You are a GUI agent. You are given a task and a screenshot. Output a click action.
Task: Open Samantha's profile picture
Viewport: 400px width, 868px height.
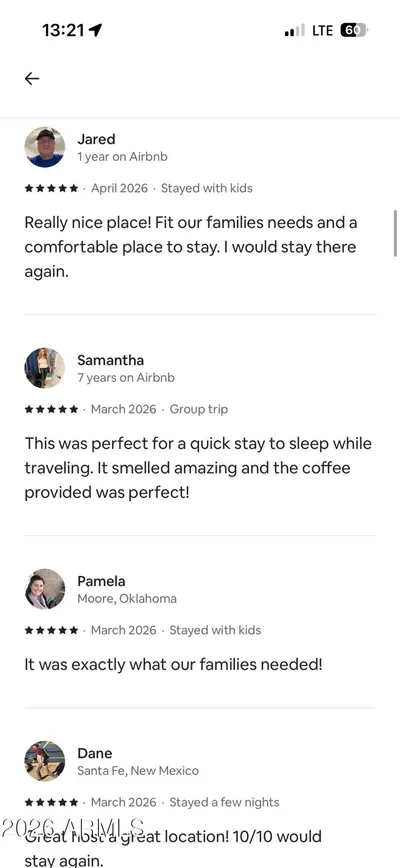45,368
